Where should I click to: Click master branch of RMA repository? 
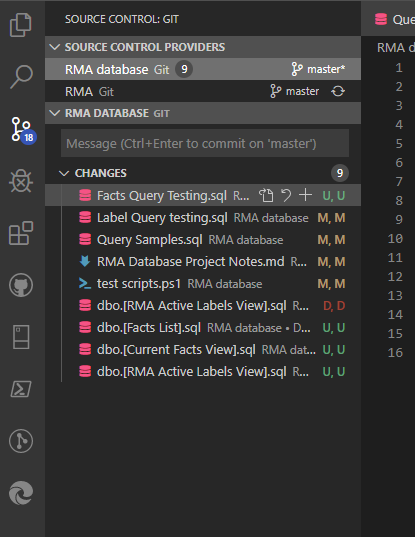coord(294,91)
